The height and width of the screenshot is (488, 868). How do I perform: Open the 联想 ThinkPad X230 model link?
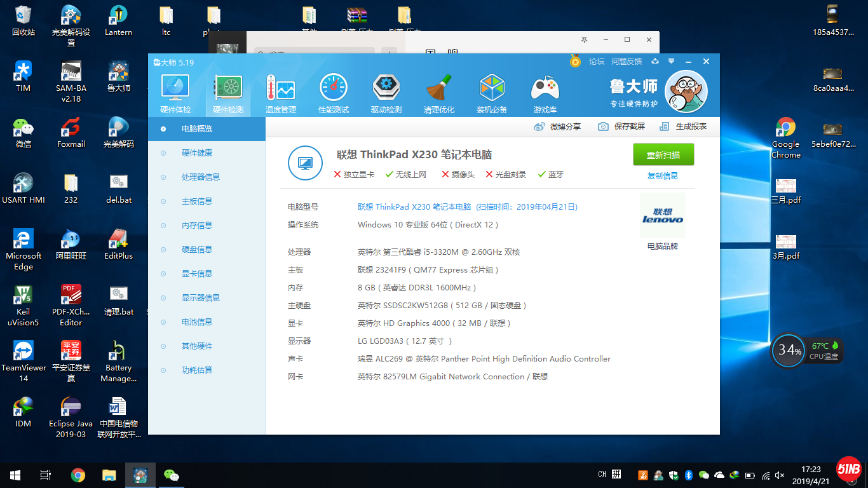coord(414,207)
